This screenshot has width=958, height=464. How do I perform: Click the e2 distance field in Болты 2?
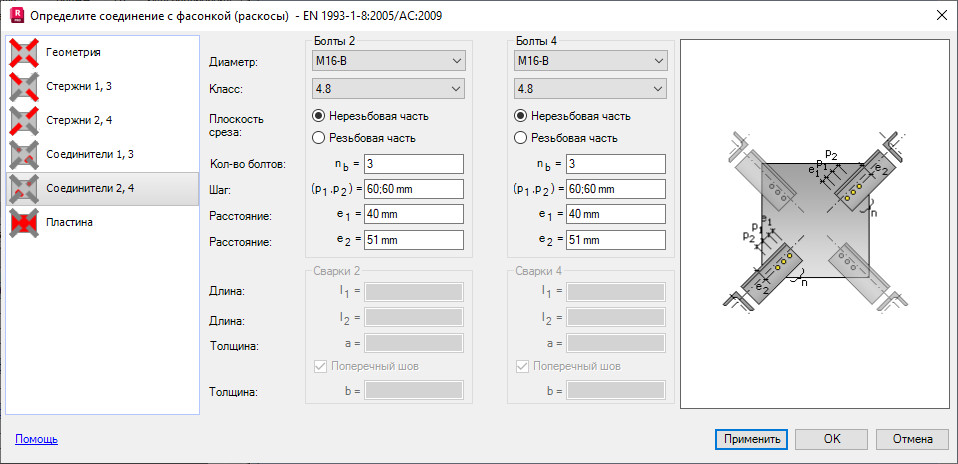click(414, 240)
